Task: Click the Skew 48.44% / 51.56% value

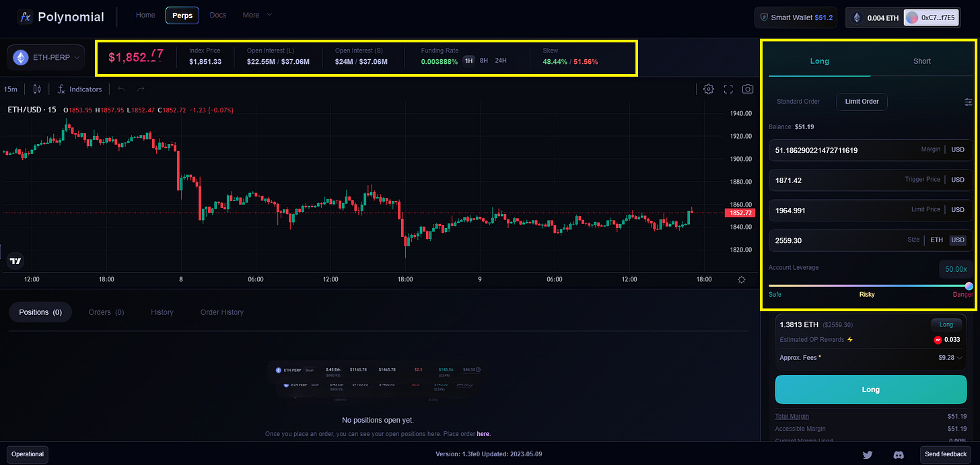Action: (570, 62)
